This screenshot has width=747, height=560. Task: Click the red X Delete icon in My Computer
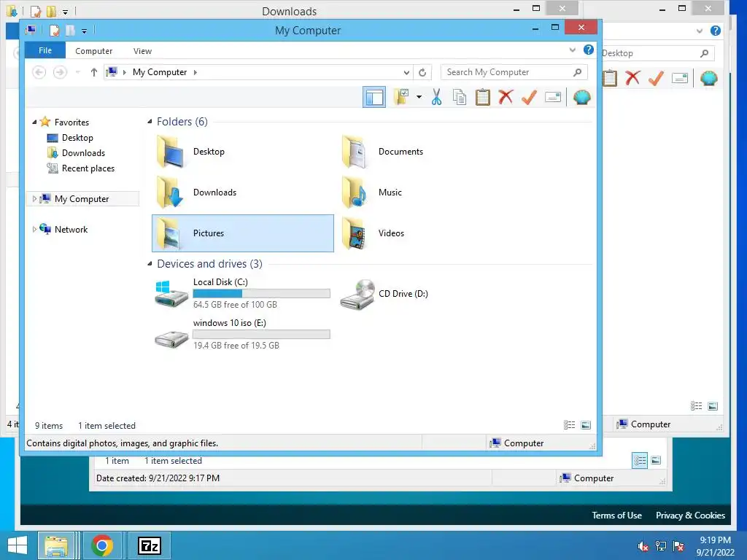pyautogui.click(x=506, y=97)
